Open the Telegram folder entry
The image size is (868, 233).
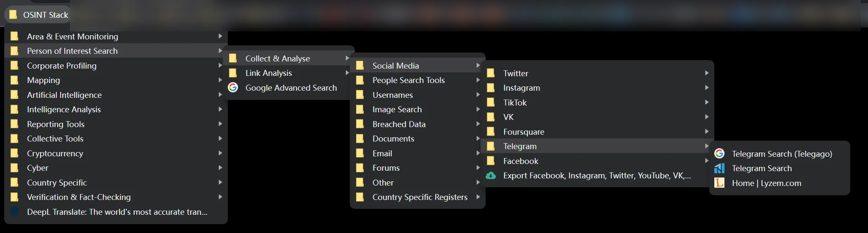[x=597, y=146]
